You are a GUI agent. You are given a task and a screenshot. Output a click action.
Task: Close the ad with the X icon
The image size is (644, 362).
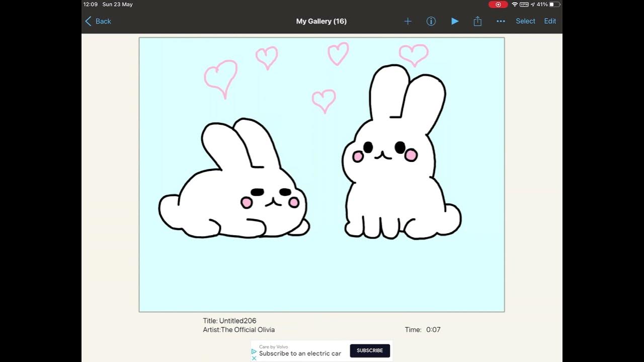[x=254, y=358]
